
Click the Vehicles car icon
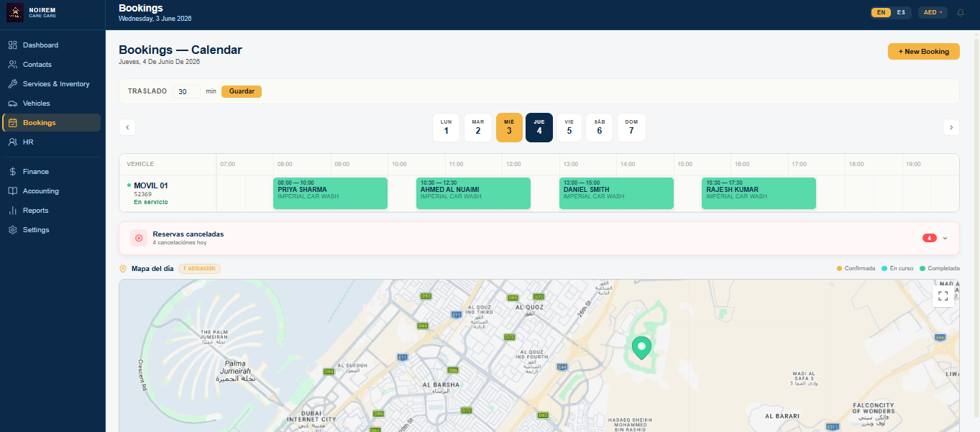pos(13,104)
